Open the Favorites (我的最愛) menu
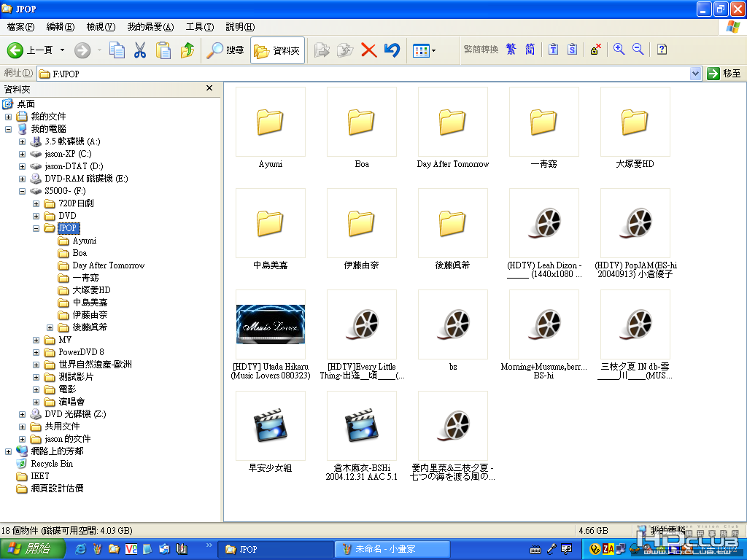 pos(150,27)
